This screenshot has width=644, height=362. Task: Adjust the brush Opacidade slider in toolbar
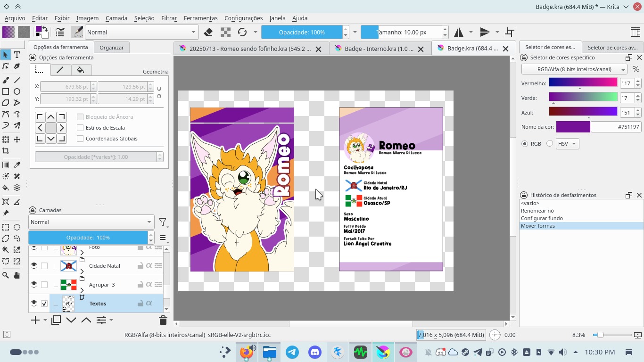(x=302, y=32)
